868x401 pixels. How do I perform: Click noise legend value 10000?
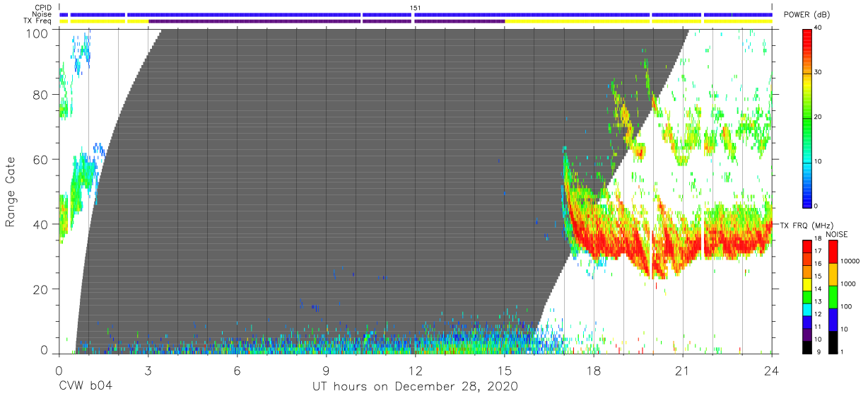tap(850, 261)
